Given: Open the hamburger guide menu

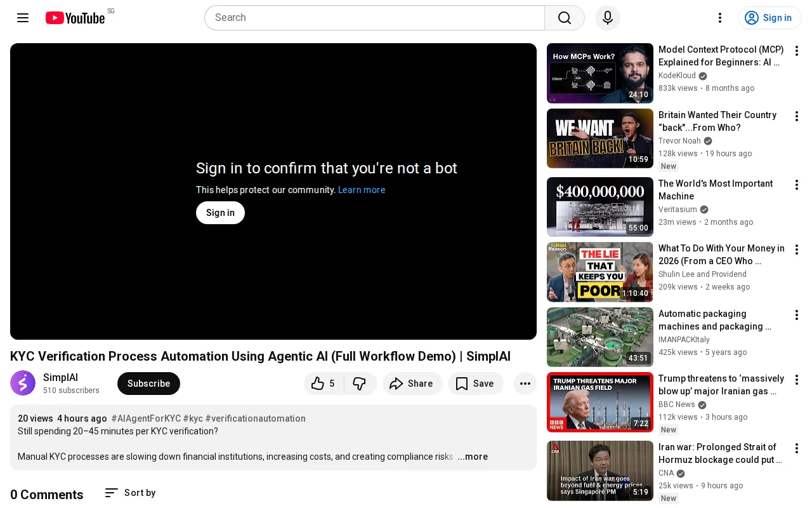Looking at the screenshot, I should coord(23,18).
